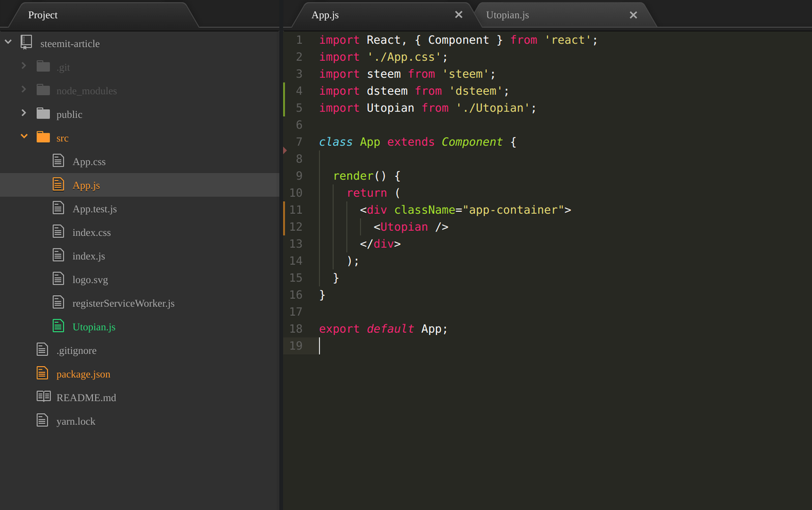Click the node_modules folder icon
Viewport: 812px width, 510px height.
(43, 90)
